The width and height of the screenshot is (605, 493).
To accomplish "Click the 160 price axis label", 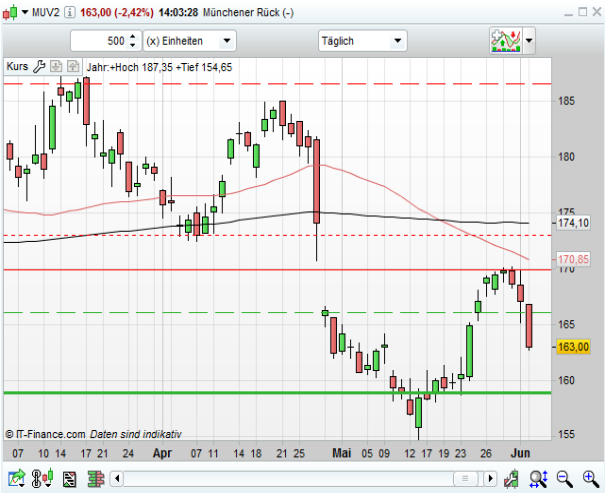I will [566, 380].
